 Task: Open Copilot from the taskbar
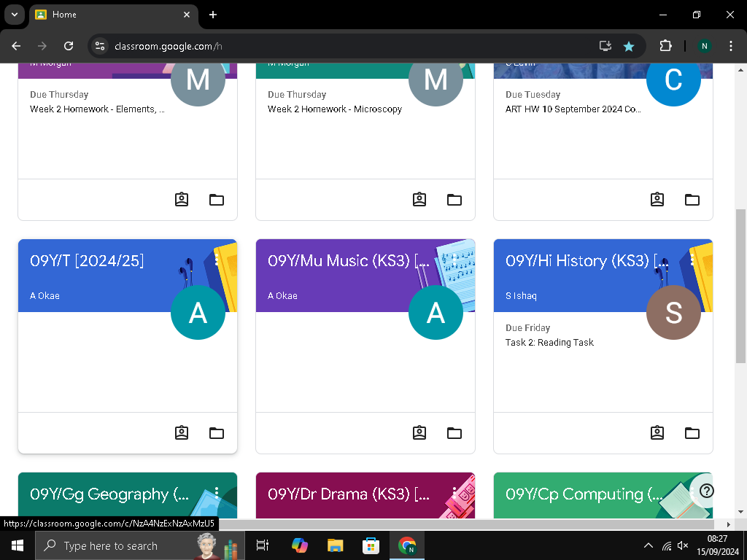300,545
